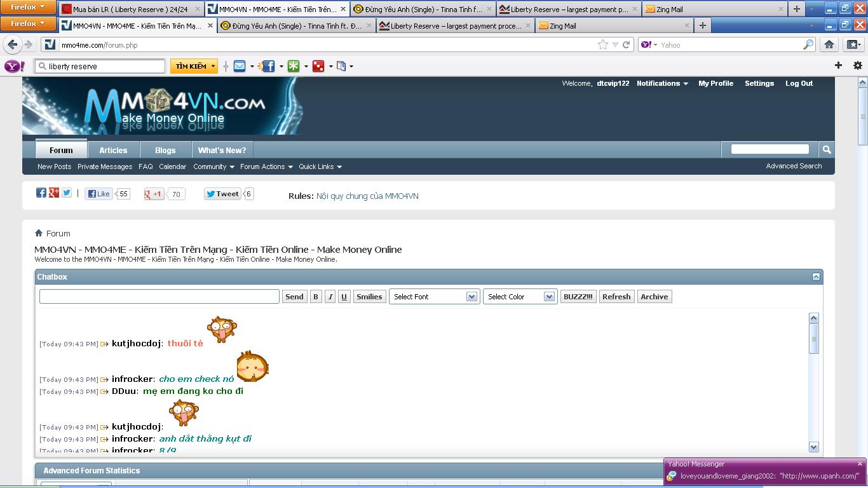Expand the Forum Actions menu
The width and height of the screenshot is (868, 488).
pyautogui.click(x=266, y=166)
